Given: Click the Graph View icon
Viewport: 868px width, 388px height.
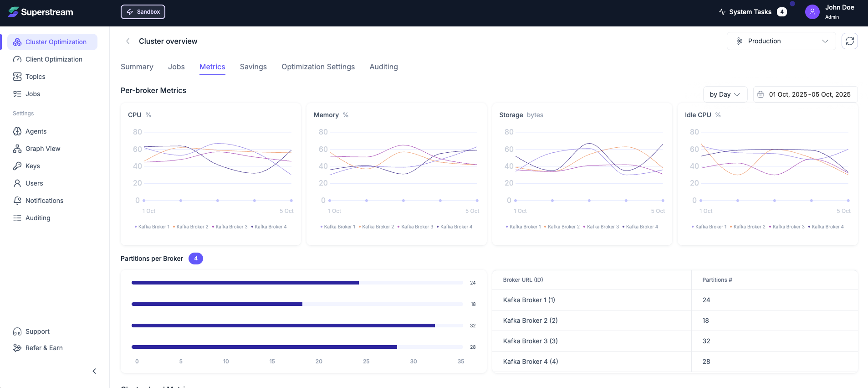Looking at the screenshot, I should (x=17, y=149).
